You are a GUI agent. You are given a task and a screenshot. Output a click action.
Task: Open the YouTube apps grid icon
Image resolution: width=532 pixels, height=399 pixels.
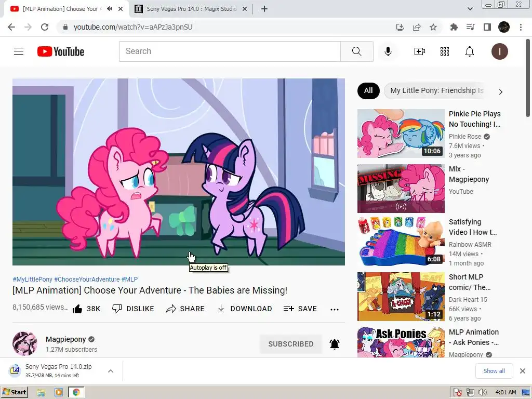coord(445,51)
